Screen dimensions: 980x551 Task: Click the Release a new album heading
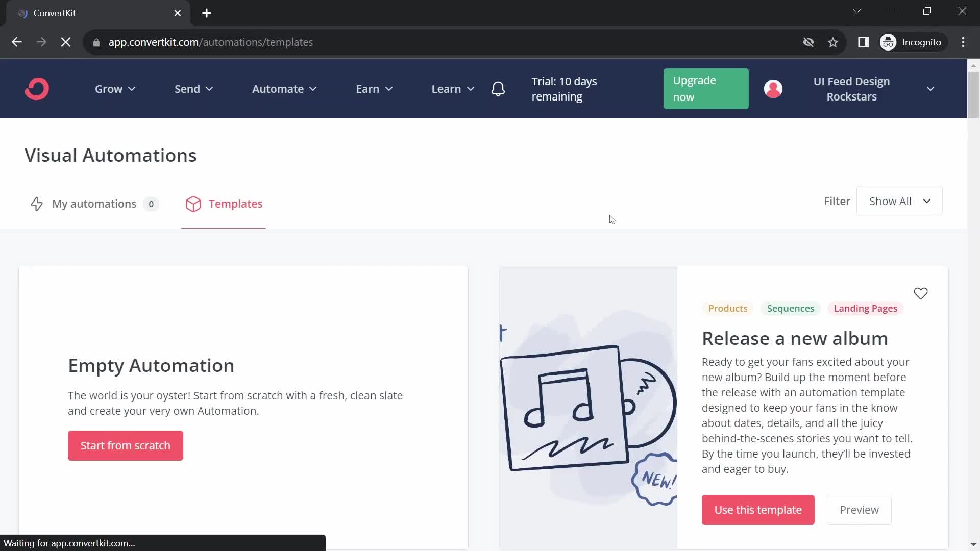pos(795,338)
